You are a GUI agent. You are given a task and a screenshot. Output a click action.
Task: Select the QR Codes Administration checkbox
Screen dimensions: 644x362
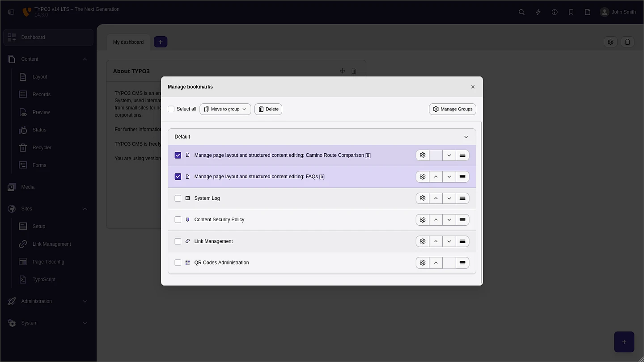tap(178, 263)
